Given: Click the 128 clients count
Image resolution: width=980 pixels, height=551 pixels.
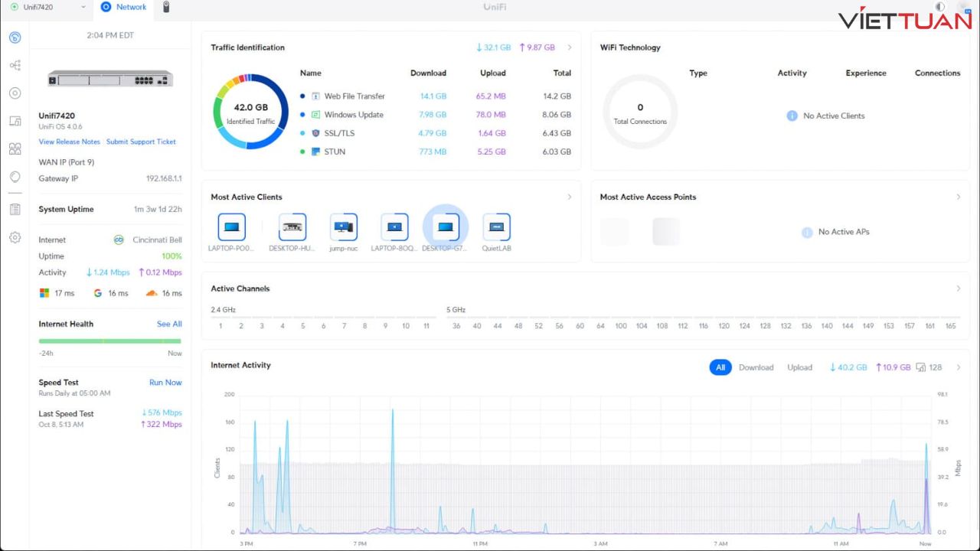Looking at the screenshot, I should click(x=929, y=367).
